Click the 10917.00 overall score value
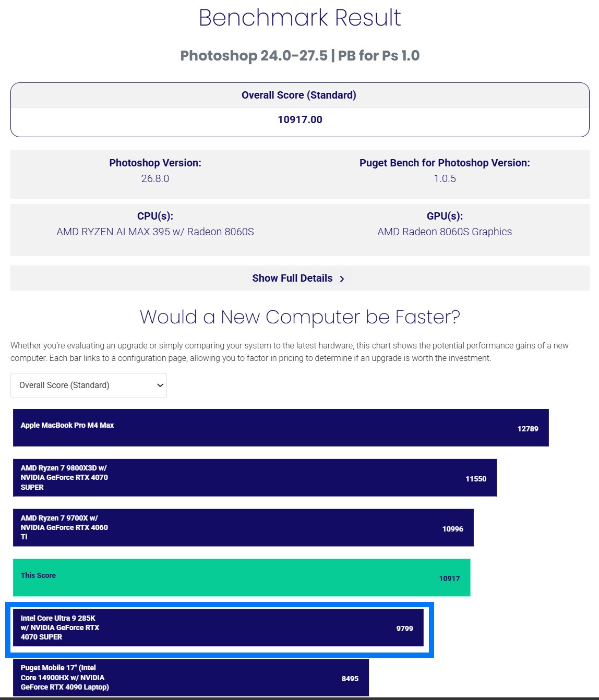The width and height of the screenshot is (599, 700). tap(300, 119)
